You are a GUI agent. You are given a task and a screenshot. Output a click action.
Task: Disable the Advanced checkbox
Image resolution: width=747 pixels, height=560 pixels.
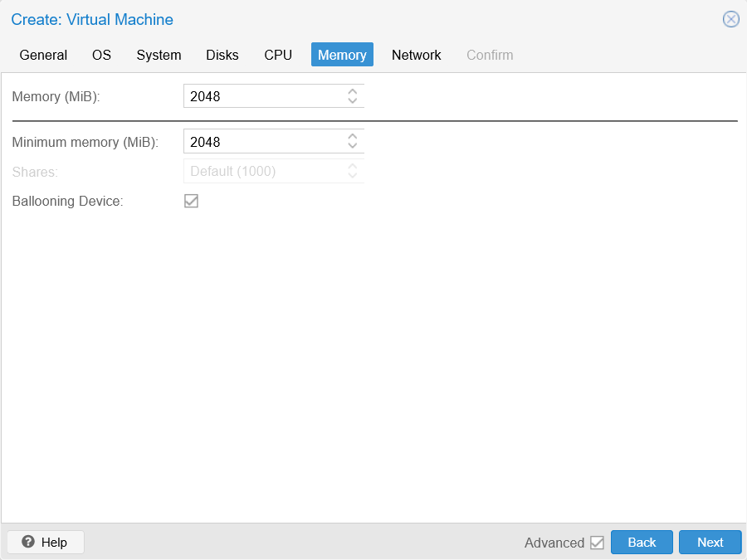coord(598,542)
